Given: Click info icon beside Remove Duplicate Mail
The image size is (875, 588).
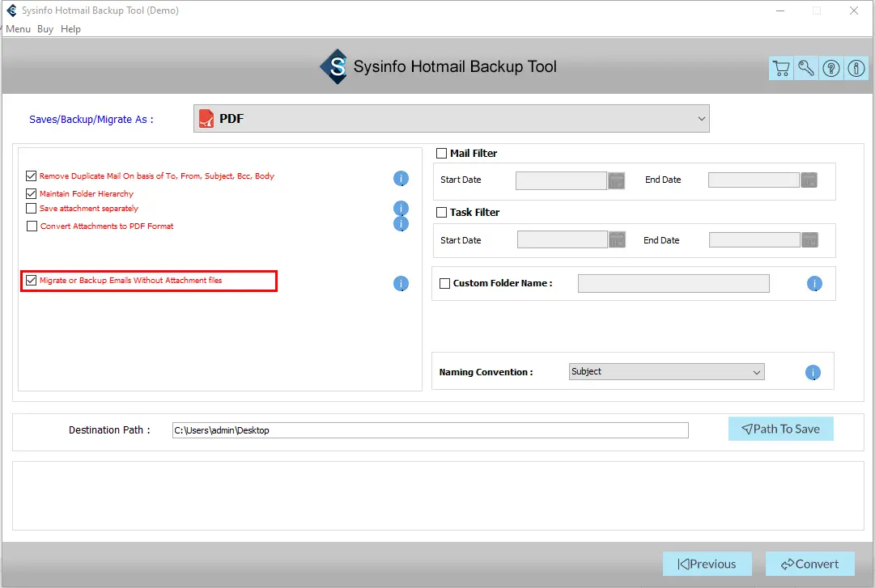Looking at the screenshot, I should [401, 178].
